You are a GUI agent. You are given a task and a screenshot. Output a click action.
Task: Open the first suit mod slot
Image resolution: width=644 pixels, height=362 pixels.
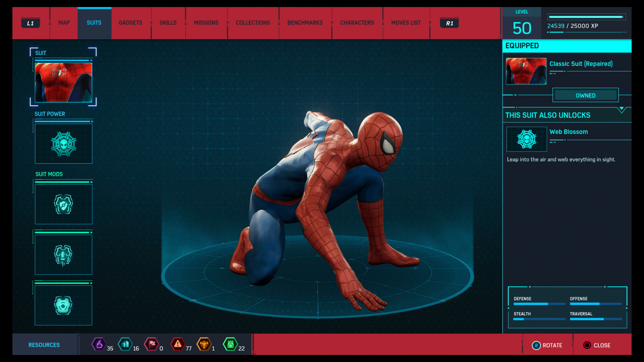(x=63, y=204)
